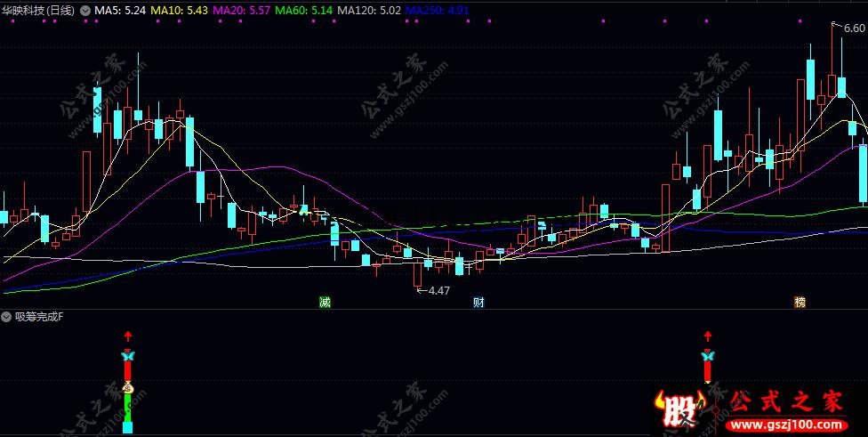The height and width of the screenshot is (437, 868).
Task: Click the 减 event marker
Action: (x=325, y=302)
